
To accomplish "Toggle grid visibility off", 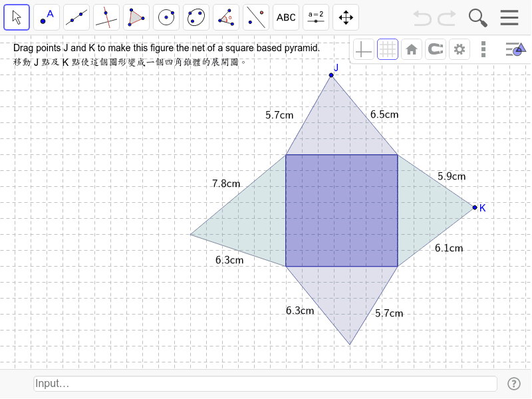I will point(387,49).
